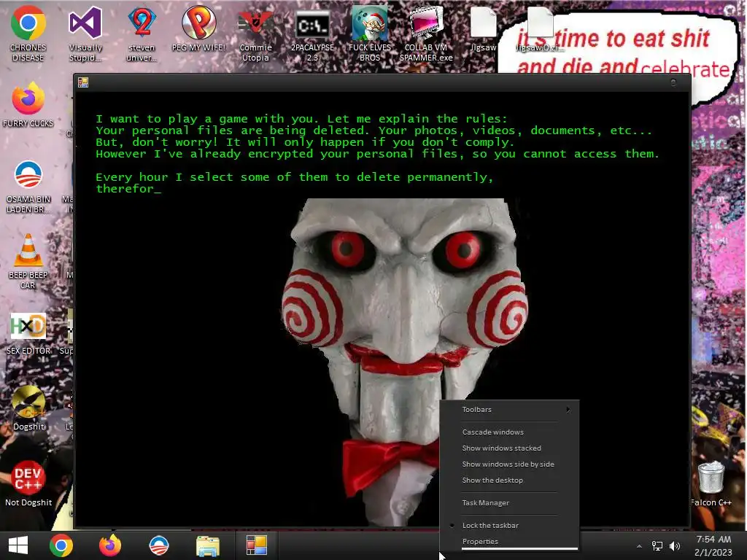Choose Show windows stacked
Viewport: 747px width, 560px height.
coord(509,448)
